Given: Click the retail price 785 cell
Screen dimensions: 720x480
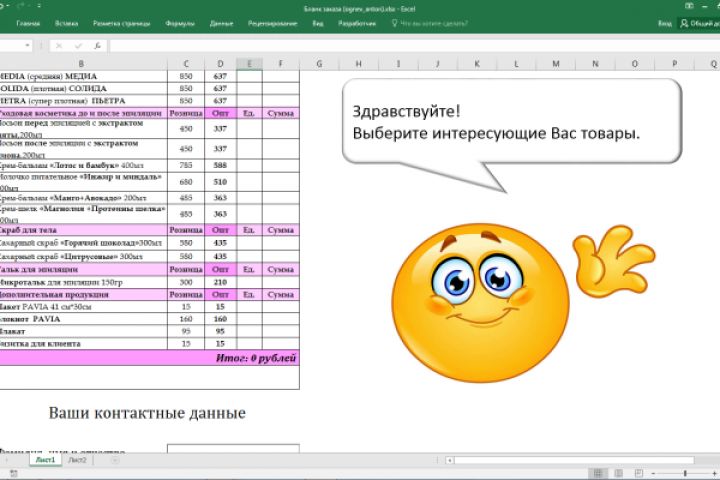Looking at the screenshot, I should click(x=186, y=165).
